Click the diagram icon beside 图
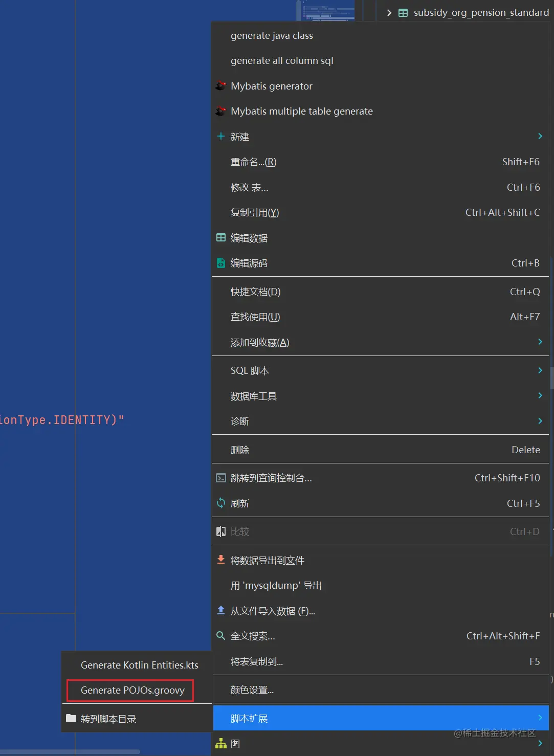This screenshot has height=756, width=554. pyautogui.click(x=221, y=743)
